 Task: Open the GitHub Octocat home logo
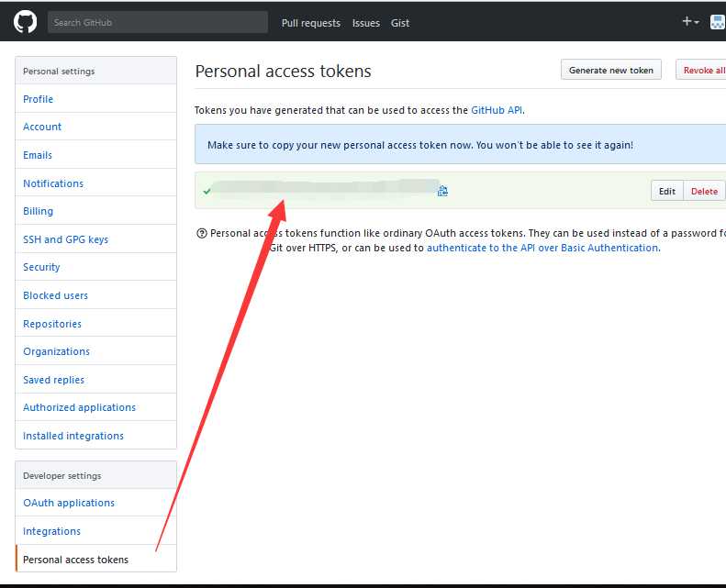(x=25, y=22)
